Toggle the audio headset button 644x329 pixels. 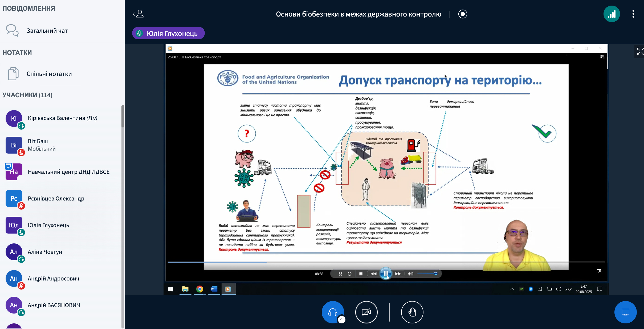(333, 312)
